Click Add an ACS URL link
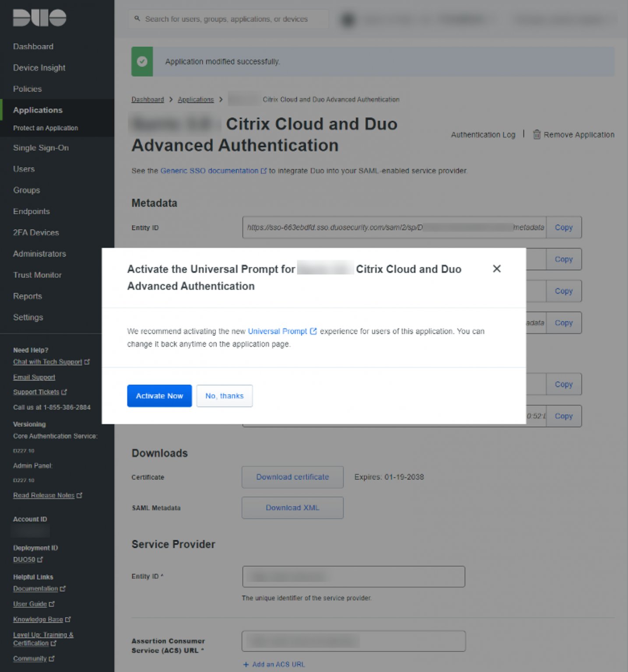This screenshot has height=672, width=628. pyautogui.click(x=274, y=664)
